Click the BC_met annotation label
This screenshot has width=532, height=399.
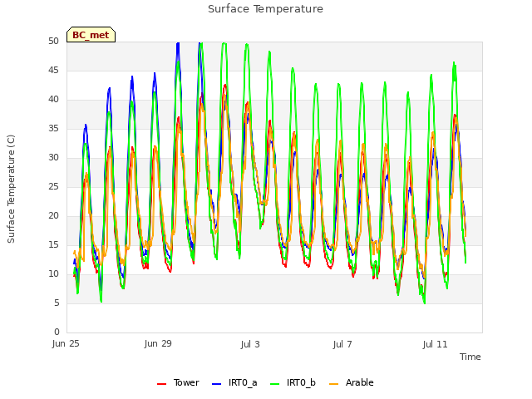click(91, 35)
